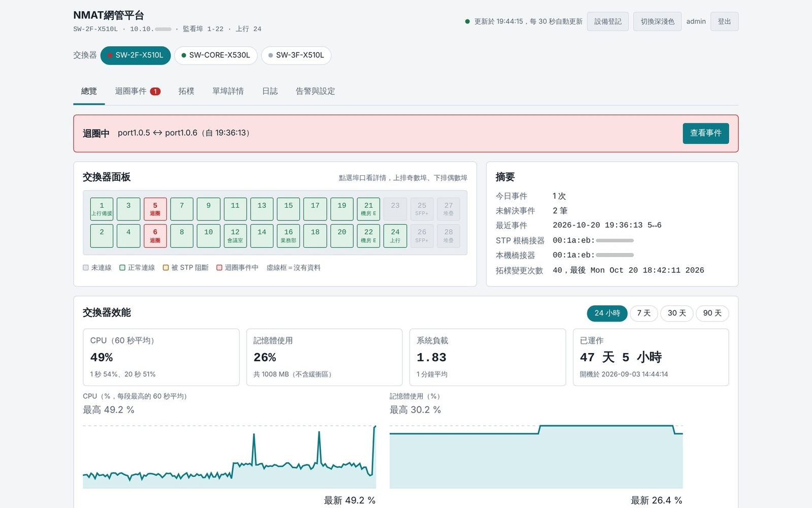Click the 查看事件 button
The width and height of the screenshot is (812, 508).
pos(705,133)
